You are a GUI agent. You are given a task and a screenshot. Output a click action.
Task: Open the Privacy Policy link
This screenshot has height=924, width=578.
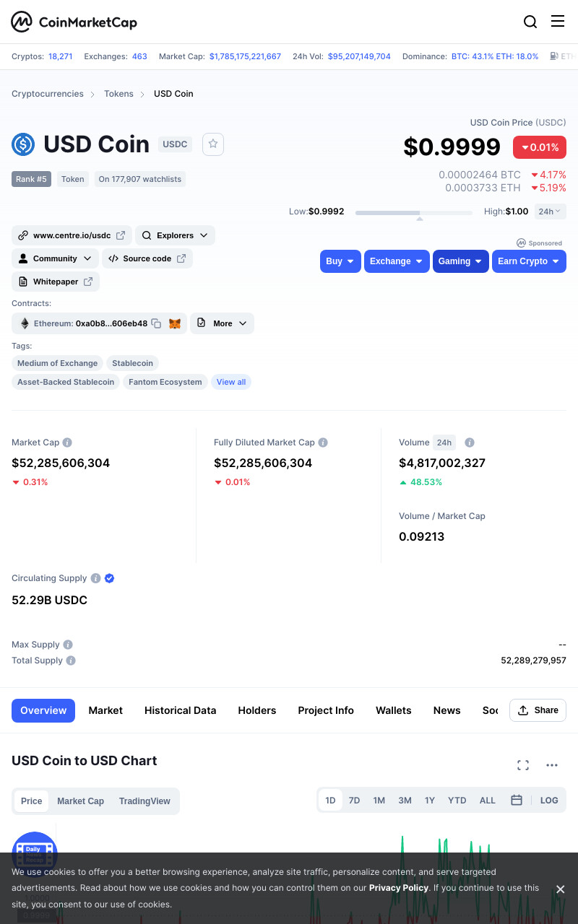[x=399, y=888]
